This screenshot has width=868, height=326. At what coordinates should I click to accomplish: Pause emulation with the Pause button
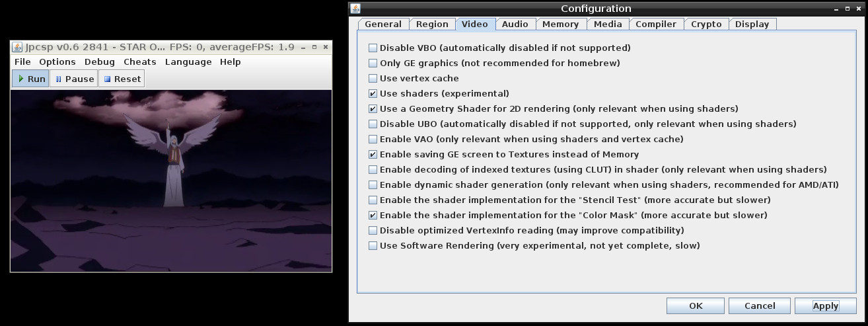[73, 79]
